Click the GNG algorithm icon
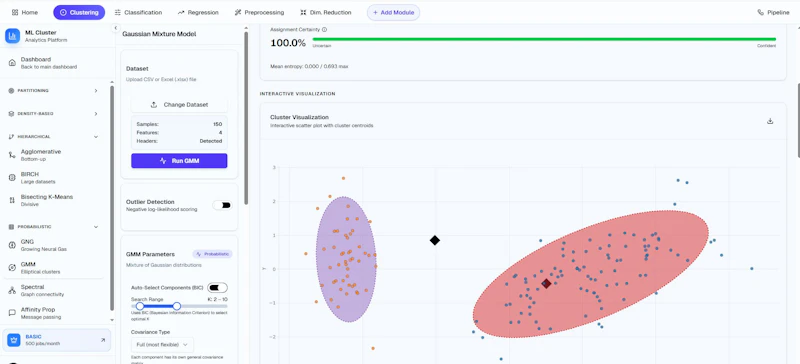This screenshot has height=364, width=800. [12, 245]
